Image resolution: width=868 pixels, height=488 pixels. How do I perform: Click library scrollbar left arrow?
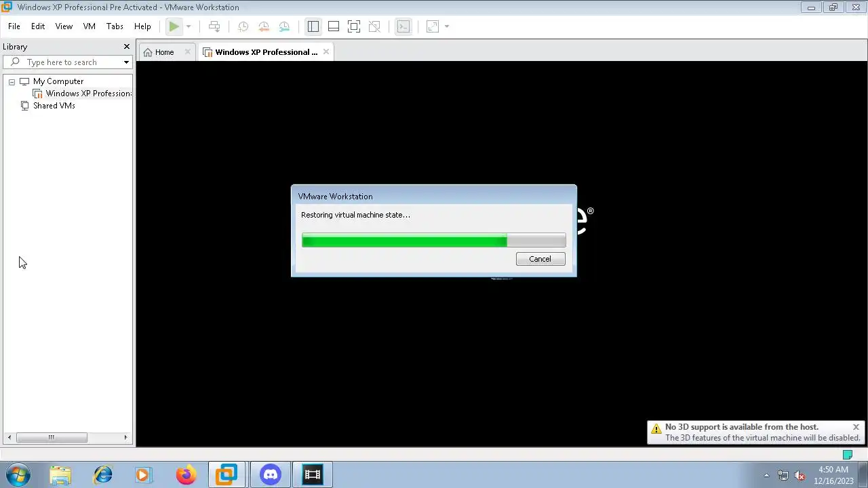9,438
